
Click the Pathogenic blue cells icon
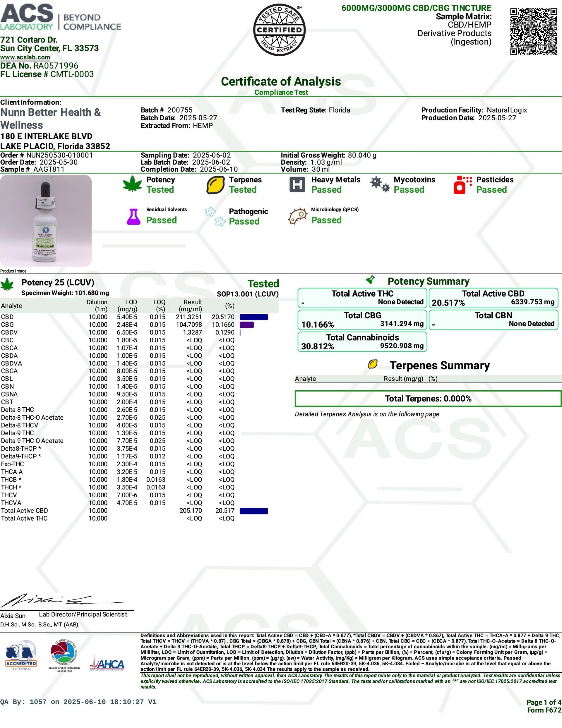(x=215, y=217)
